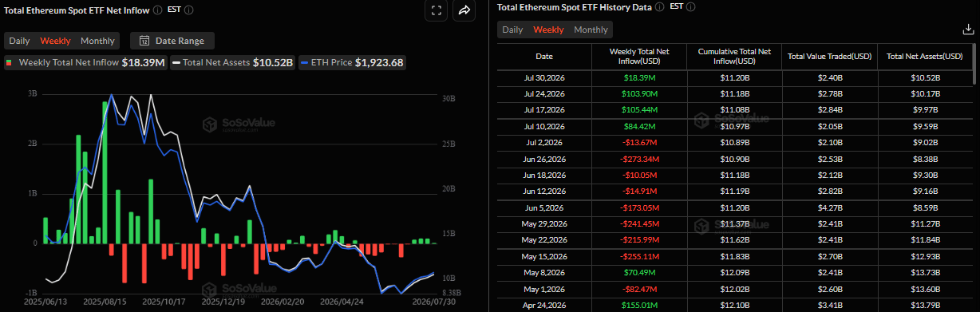Click the -$255.11M weekly inflow value
Image resolution: width=980 pixels, height=312 pixels.
pos(638,256)
